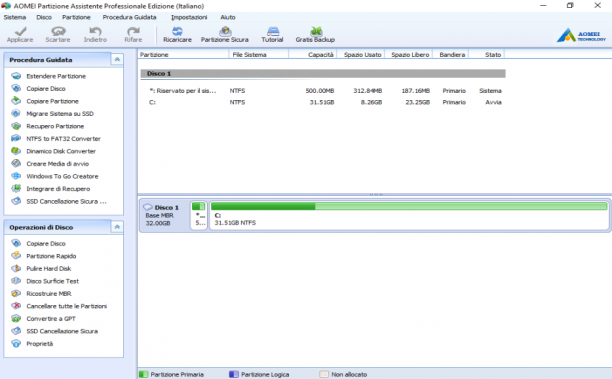Click SSD Cancellazione Sicura ... in Procedura Guidata
The width and height of the screenshot is (612, 379).
[x=66, y=201]
